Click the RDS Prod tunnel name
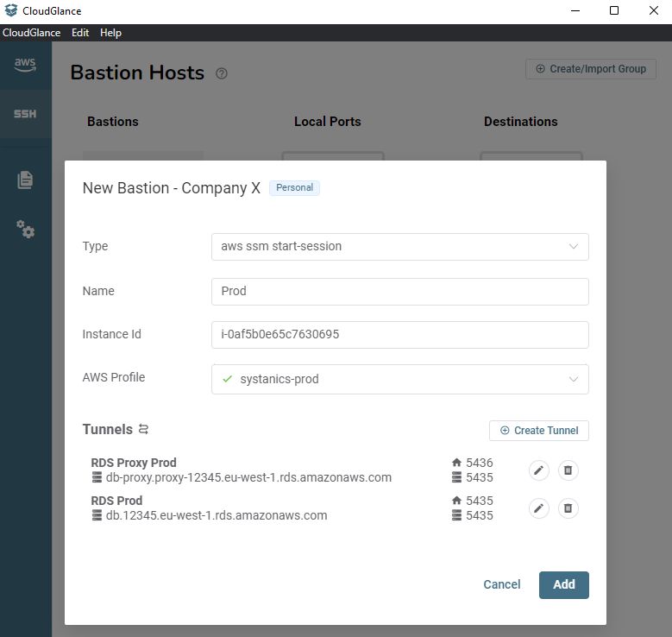The image size is (672, 637). 116,501
